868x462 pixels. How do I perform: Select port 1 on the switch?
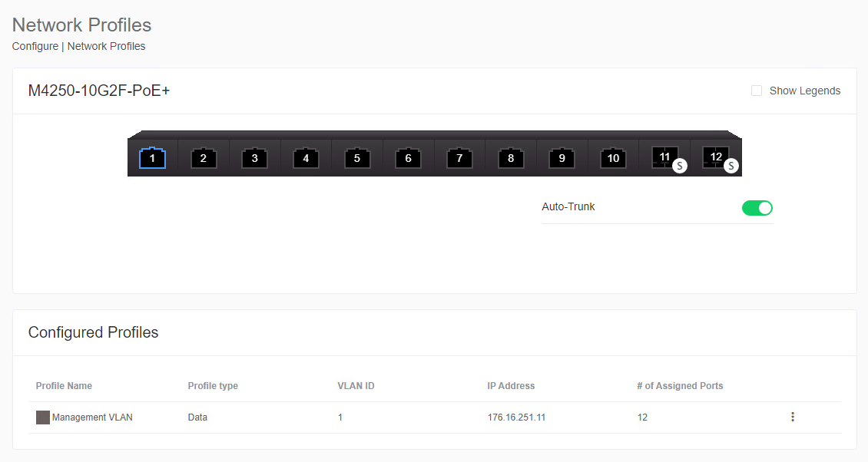click(x=152, y=158)
